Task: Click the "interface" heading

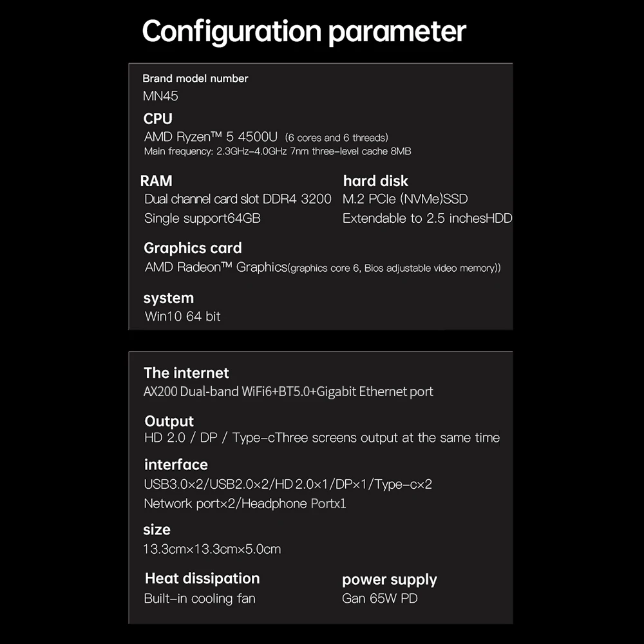Action: (x=176, y=465)
